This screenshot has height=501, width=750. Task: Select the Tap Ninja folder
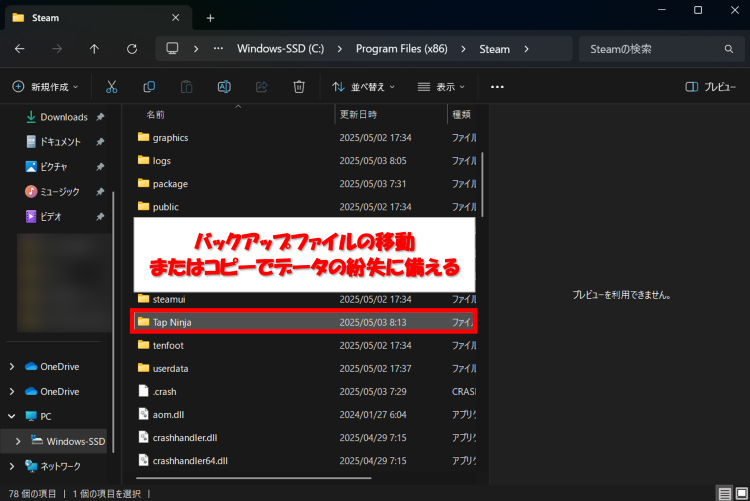(x=304, y=322)
